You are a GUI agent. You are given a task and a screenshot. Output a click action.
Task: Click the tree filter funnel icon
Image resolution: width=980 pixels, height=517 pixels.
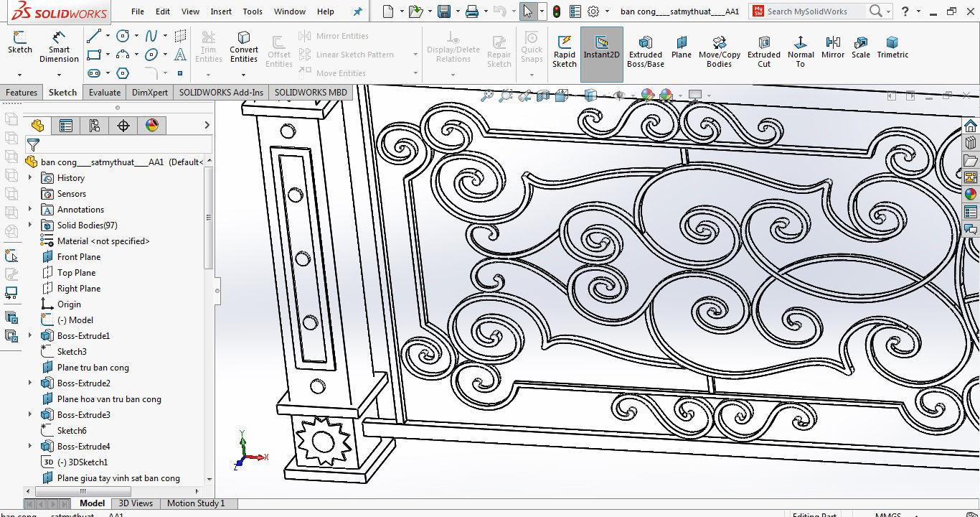click(33, 145)
